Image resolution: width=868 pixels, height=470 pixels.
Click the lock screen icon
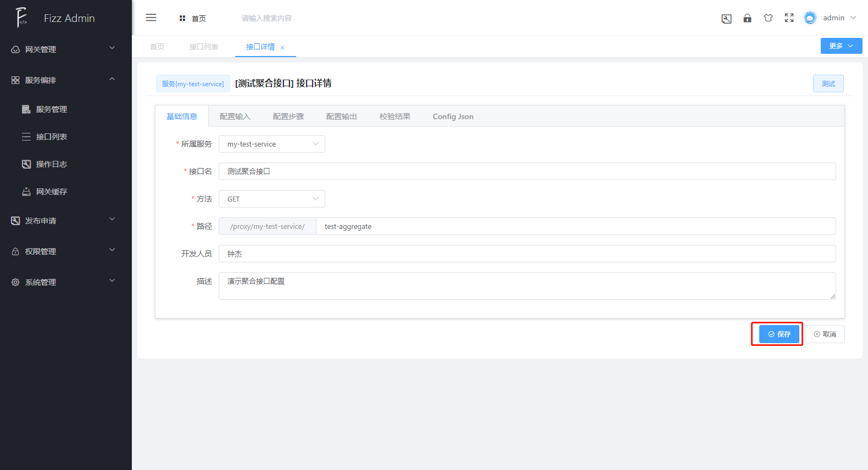(x=747, y=18)
